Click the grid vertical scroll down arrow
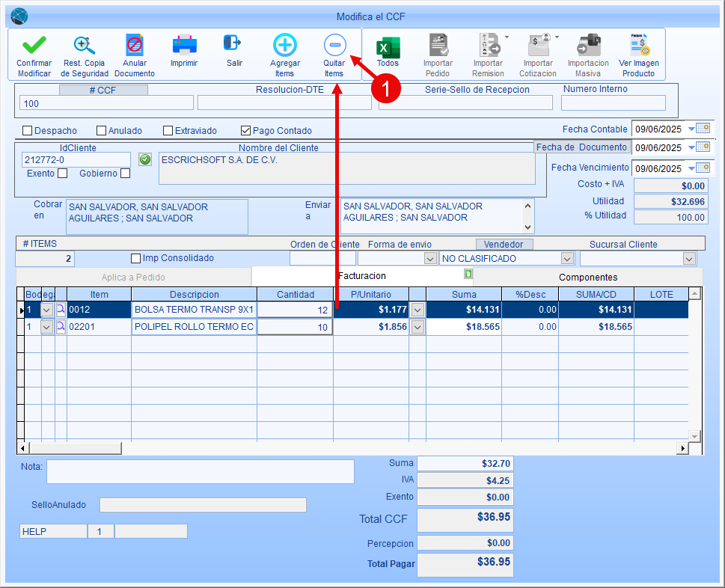 694,436
